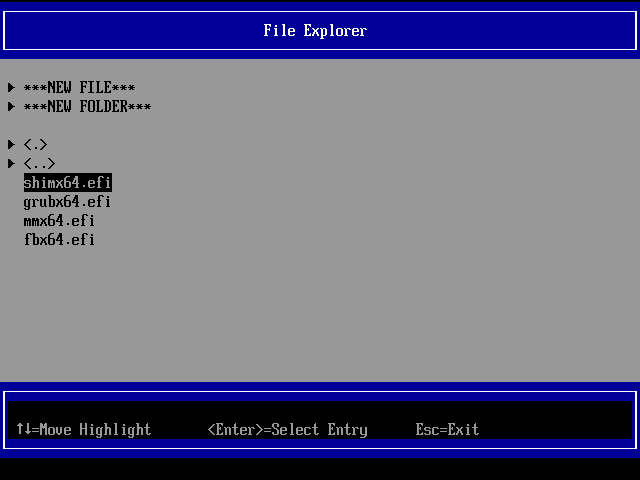Click the File Explorer title text
The image size is (640, 480).
coord(315,31)
